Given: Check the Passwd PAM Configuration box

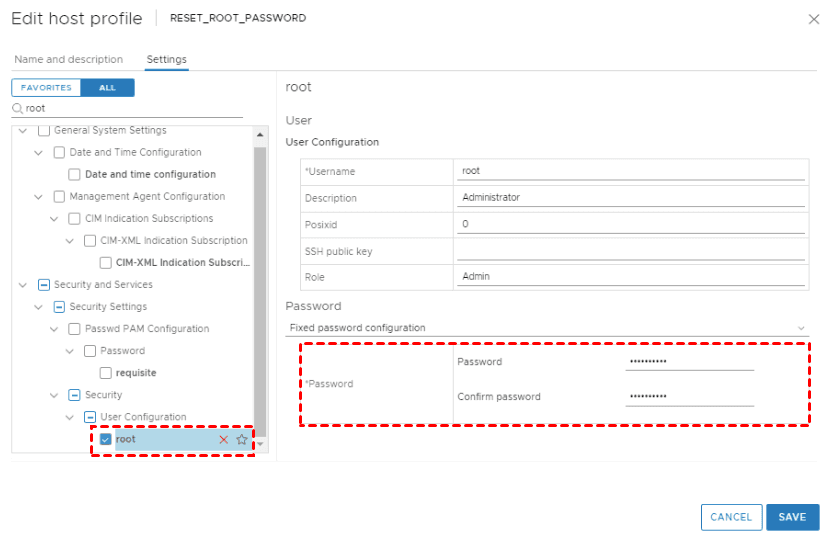Looking at the screenshot, I should [74, 329].
